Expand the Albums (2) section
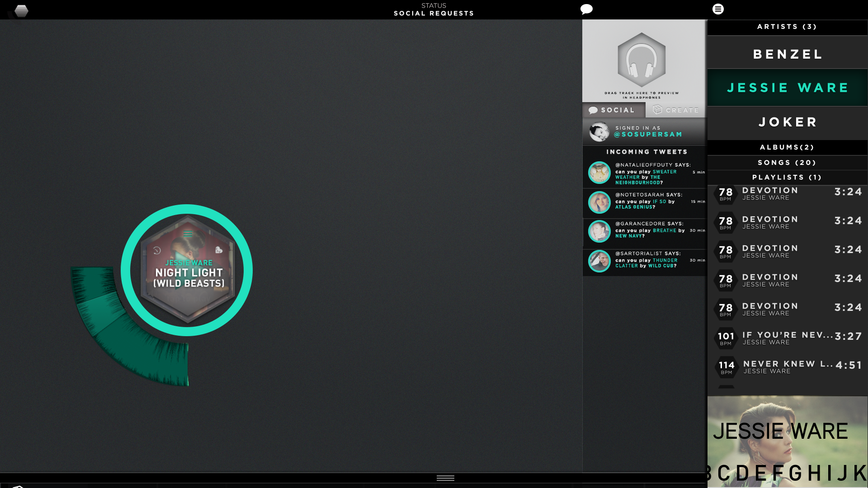Image resolution: width=868 pixels, height=488 pixels. coord(787,147)
